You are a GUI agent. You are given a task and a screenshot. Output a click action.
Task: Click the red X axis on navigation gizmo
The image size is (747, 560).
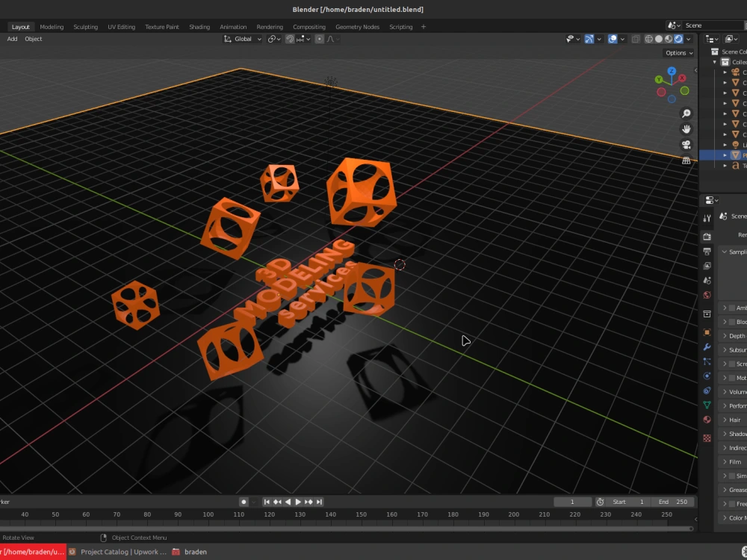[682, 78]
